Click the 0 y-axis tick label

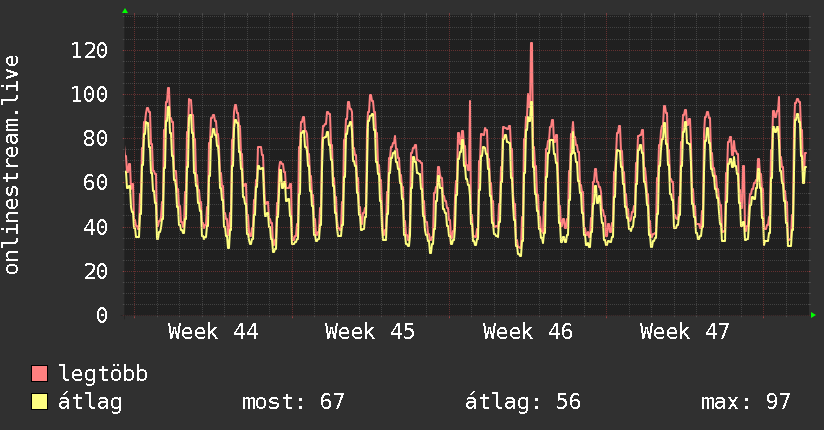click(102, 315)
